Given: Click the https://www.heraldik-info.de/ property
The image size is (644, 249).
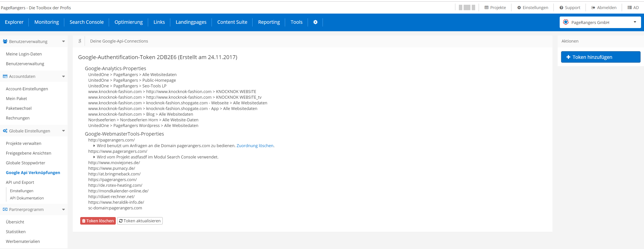Looking at the screenshot, I should [x=116, y=202].
